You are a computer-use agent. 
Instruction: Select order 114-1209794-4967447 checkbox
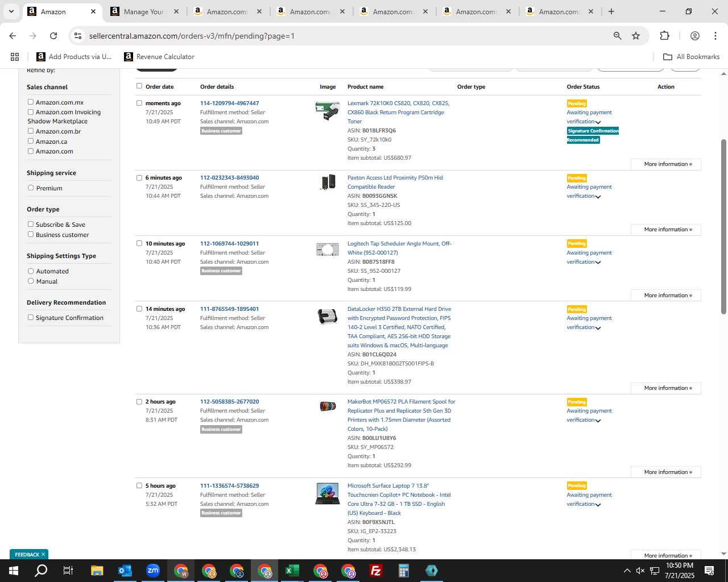[139, 103]
